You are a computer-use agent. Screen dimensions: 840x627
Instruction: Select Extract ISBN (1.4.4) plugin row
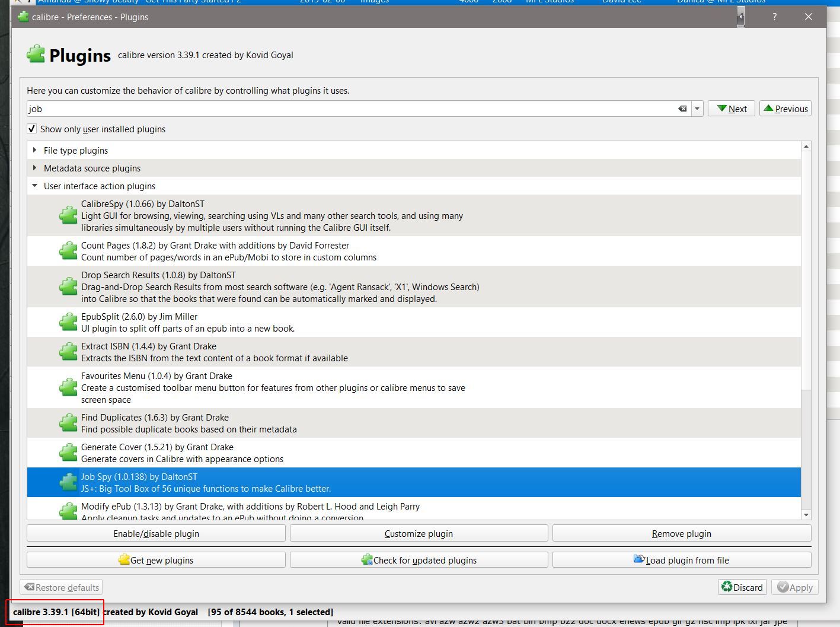click(414, 352)
